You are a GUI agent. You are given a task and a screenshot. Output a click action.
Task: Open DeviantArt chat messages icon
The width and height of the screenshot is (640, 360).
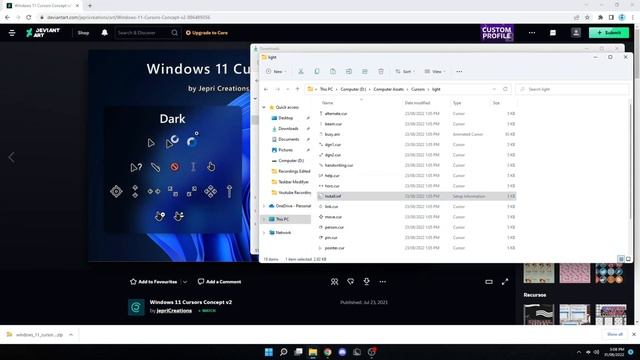point(553,33)
